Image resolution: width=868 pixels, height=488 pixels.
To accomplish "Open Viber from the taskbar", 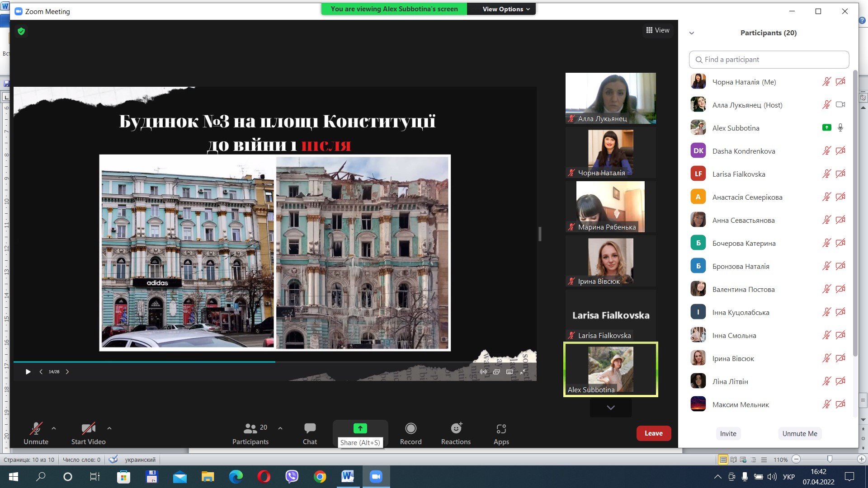I will (x=292, y=477).
